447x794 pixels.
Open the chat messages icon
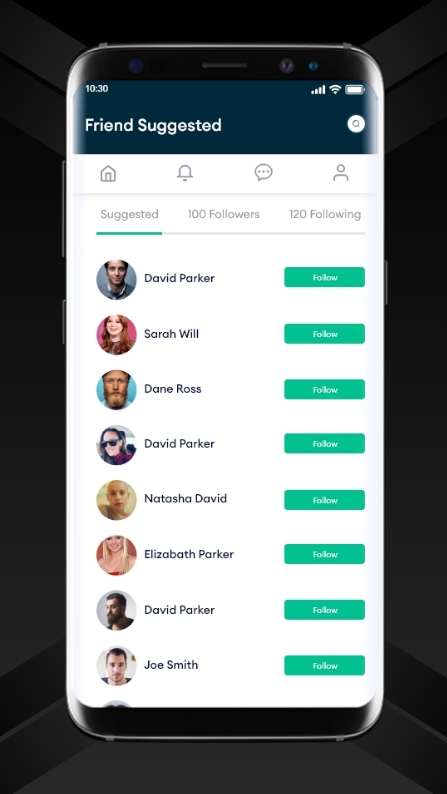pyautogui.click(x=263, y=173)
